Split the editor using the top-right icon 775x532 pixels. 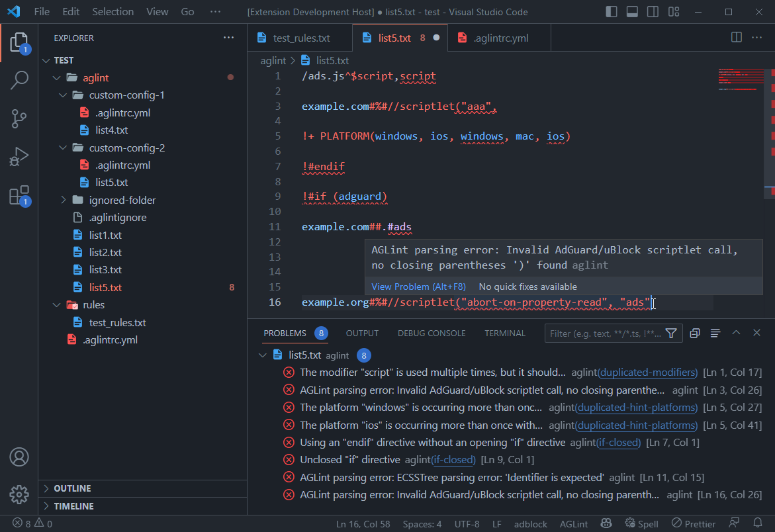(736, 37)
